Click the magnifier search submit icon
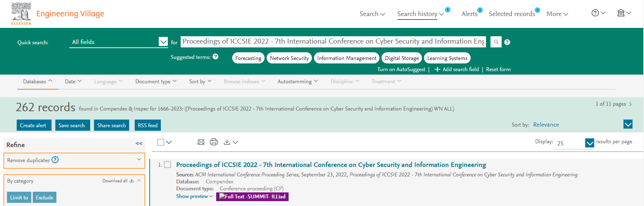 496,42
